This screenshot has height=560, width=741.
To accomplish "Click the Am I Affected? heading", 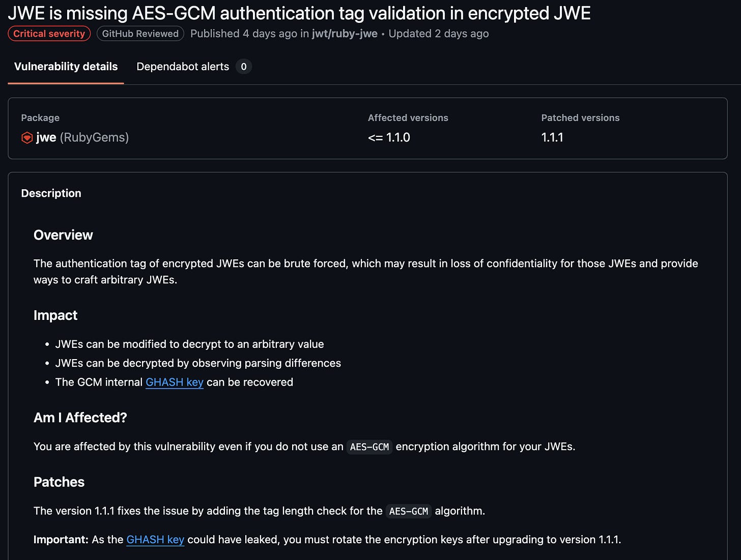I will (x=80, y=418).
